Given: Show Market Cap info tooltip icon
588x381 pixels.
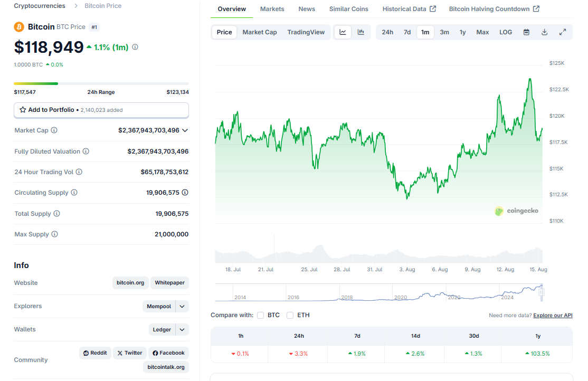Looking at the screenshot, I should pyautogui.click(x=54, y=130).
